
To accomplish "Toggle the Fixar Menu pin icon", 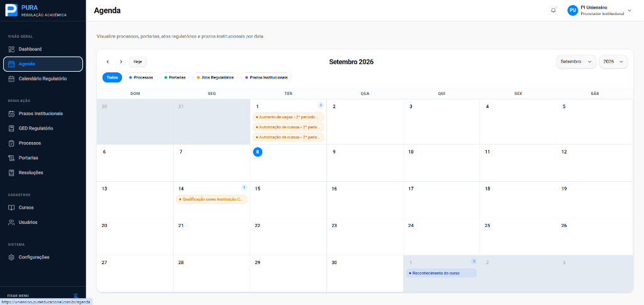I will 75,296.
